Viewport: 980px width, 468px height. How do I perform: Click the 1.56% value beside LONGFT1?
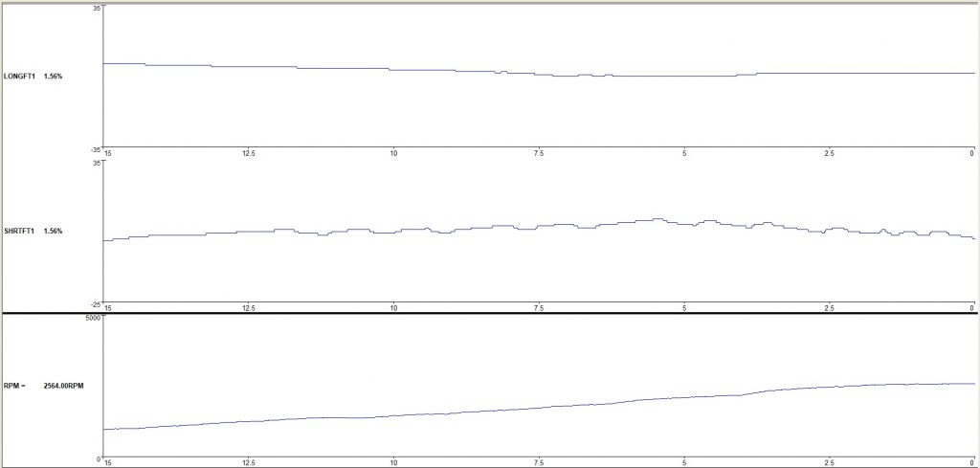(x=53, y=76)
